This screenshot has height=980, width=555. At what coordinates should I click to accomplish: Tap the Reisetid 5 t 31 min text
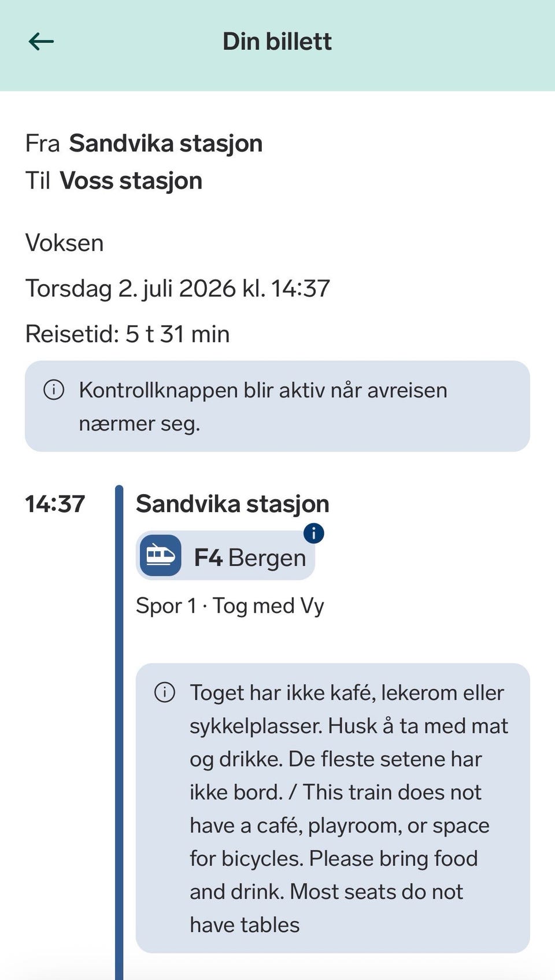pos(128,334)
